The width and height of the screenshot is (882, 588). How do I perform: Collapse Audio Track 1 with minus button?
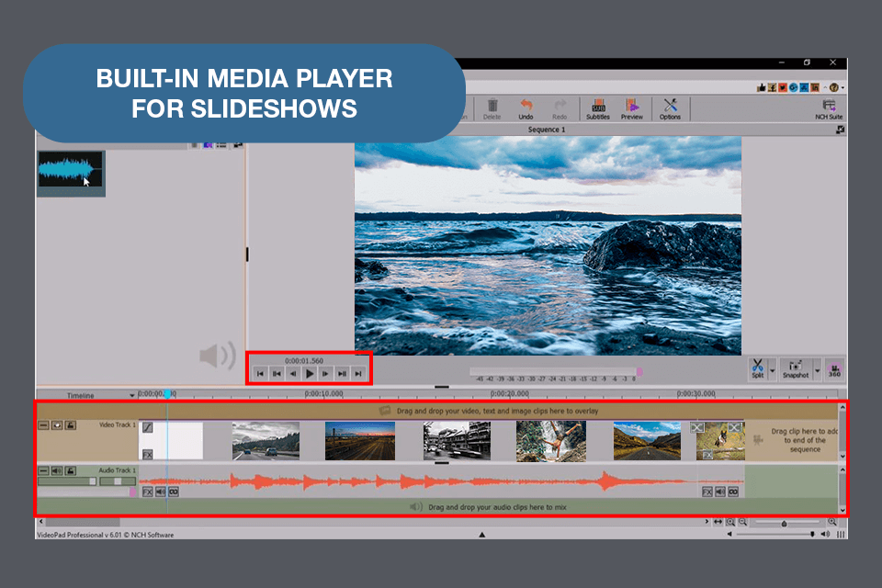[44, 470]
